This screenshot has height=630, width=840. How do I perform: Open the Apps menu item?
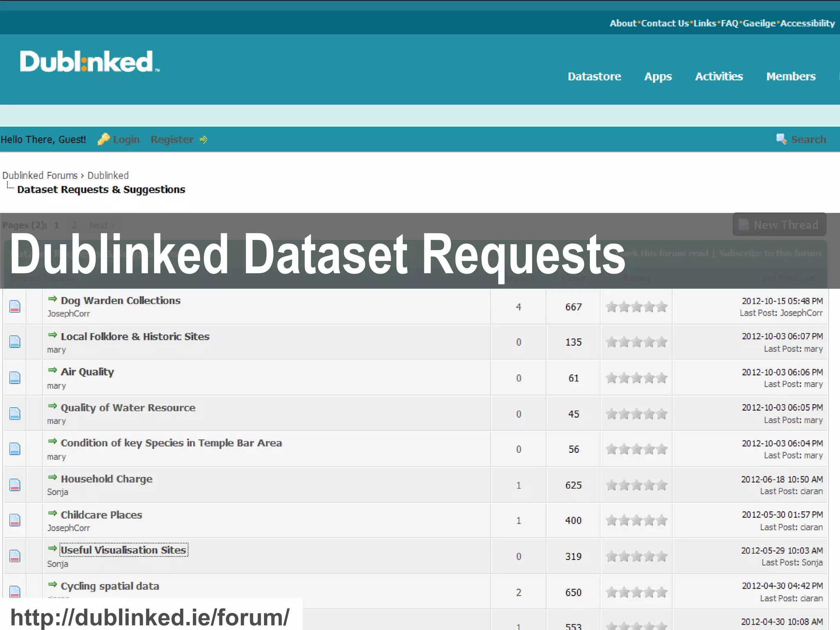658,77
